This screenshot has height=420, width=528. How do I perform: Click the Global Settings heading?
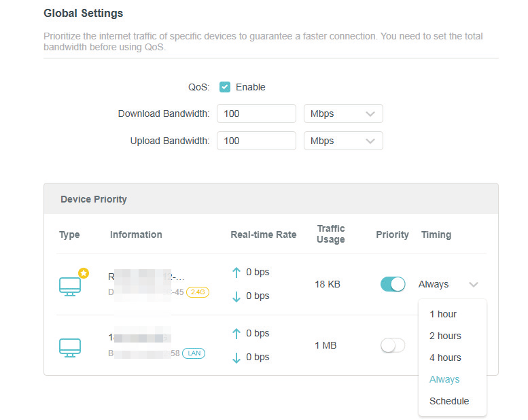(x=83, y=13)
